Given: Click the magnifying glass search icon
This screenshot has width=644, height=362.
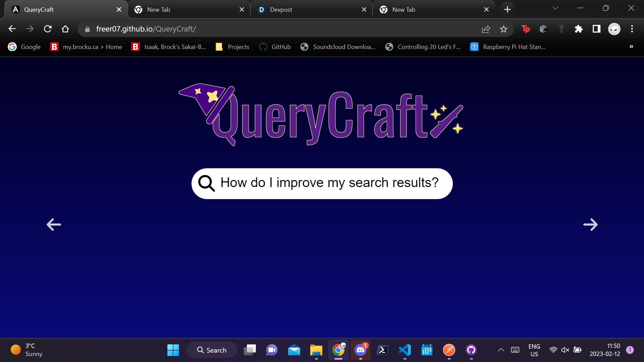Looking at the screenshot, I should pyautogui.click(x=206, y=183).
